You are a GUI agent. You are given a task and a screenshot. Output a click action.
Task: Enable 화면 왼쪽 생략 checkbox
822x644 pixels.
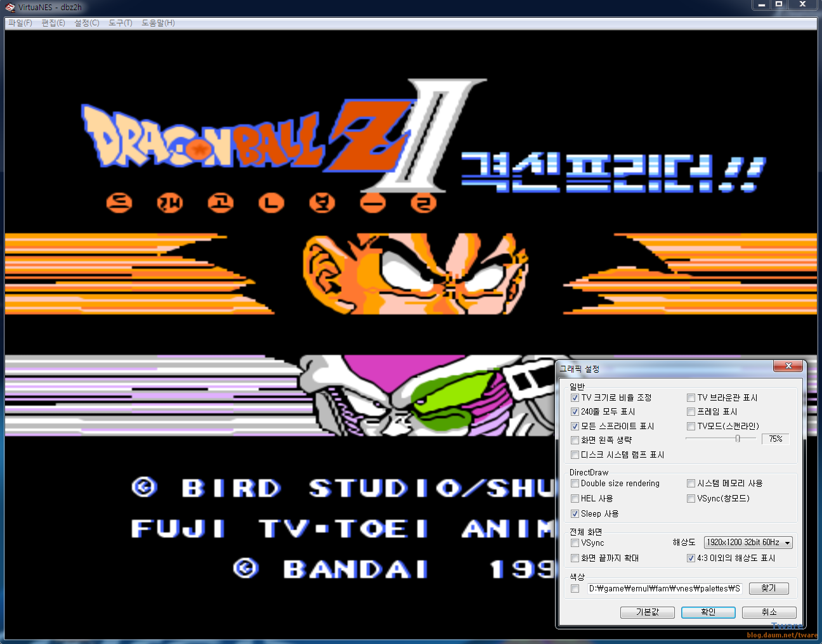[x=575, y=441]
